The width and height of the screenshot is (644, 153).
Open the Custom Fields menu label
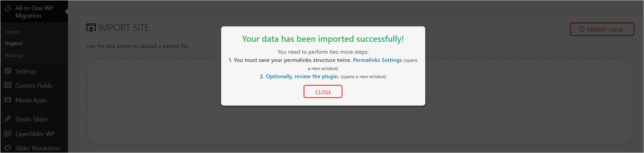34,86
